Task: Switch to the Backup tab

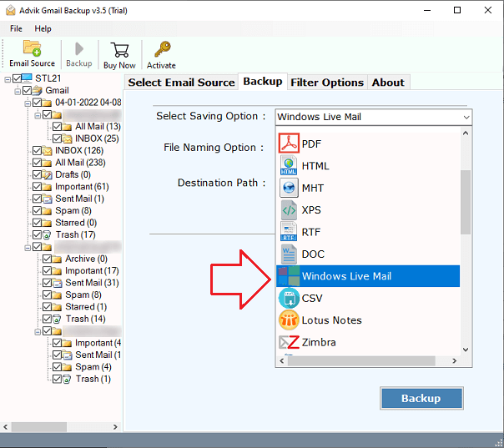Action: (x=263, y=81)
